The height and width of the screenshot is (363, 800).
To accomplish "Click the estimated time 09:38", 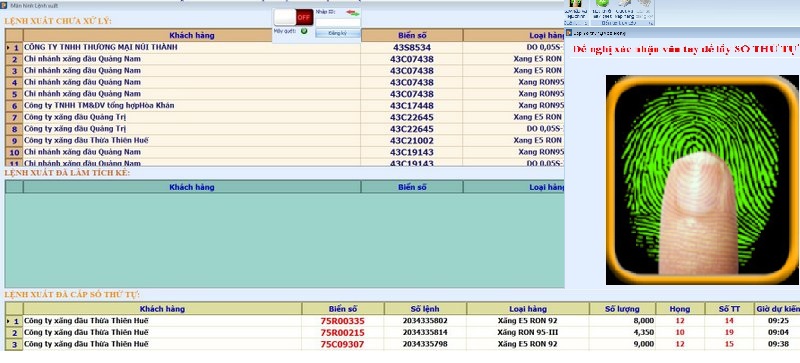I will click(x=778, y=344).
